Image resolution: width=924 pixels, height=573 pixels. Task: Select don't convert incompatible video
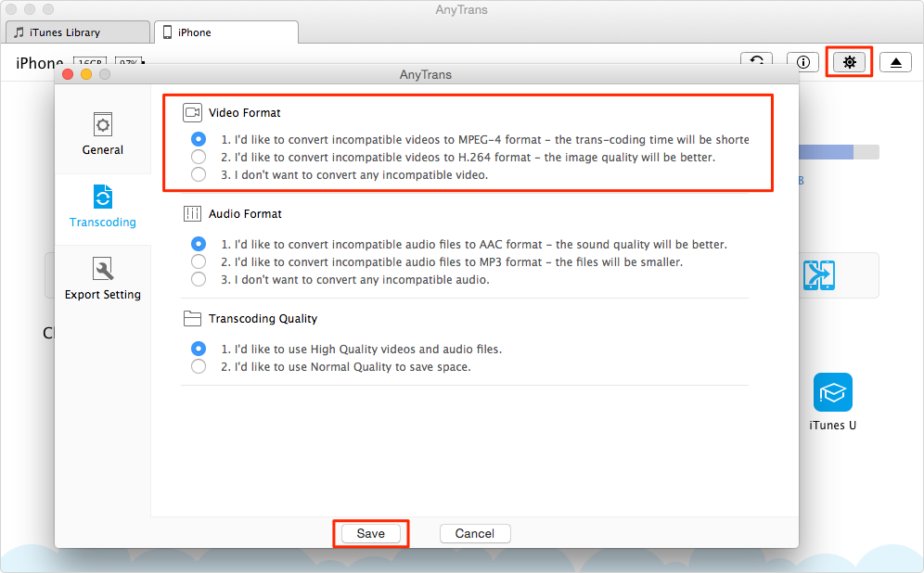[x=199, y=174]
